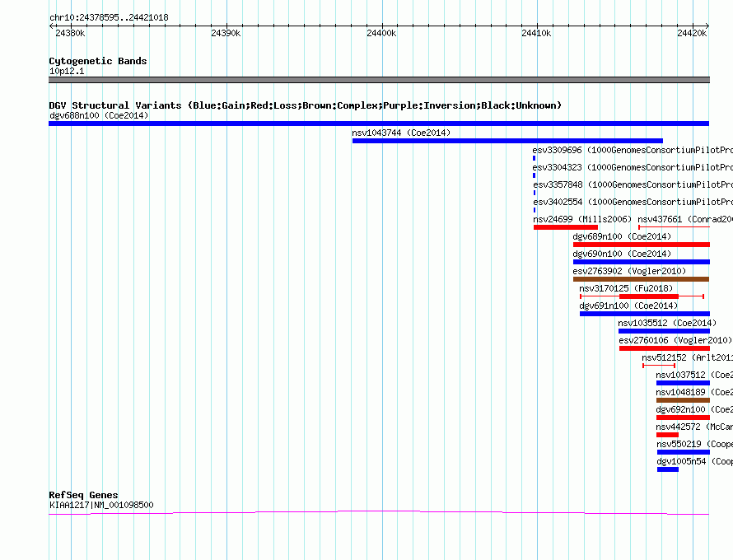Select the blue nsv550219 gain bar

click(684, 452)
